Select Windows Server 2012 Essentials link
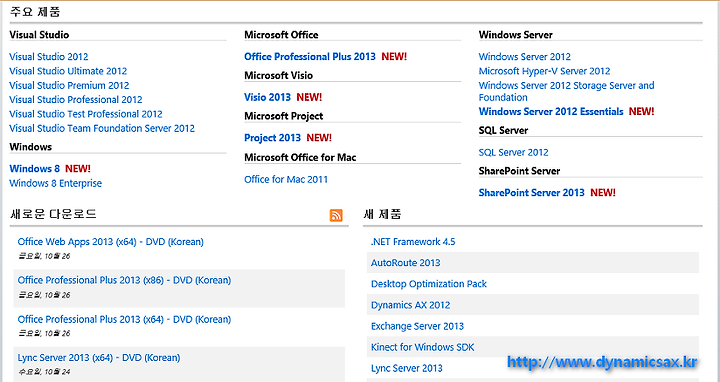 coord(551,112)
